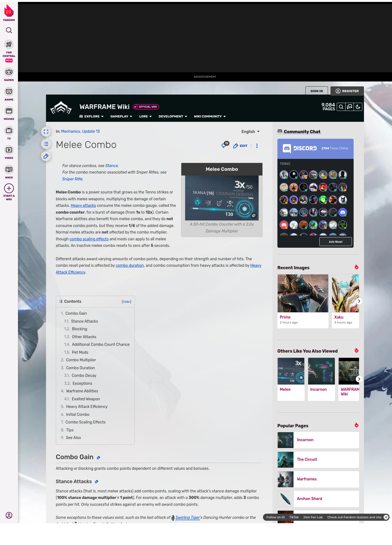Open the Incarnon viewed-pages card

pyautogui.click(x=321, y=379)
